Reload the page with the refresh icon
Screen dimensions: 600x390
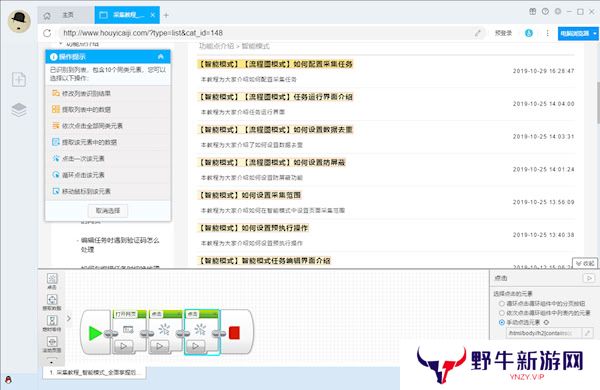[x=47, y=33]
